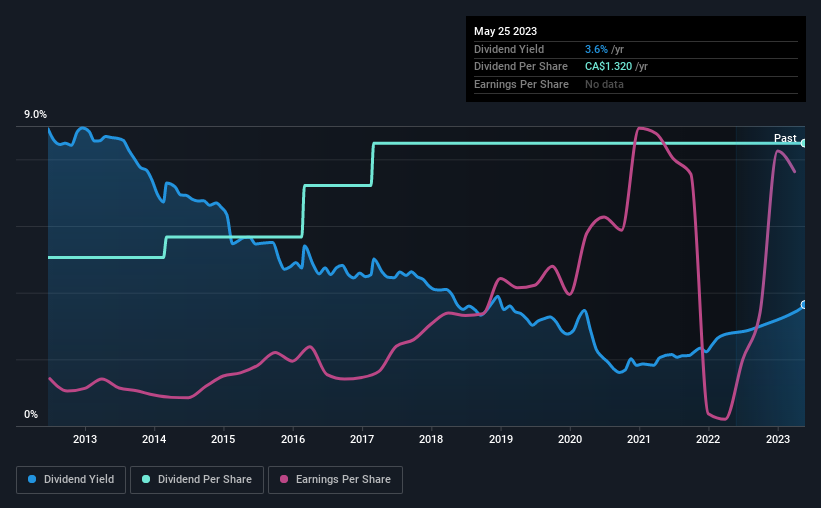
Task: Click the 2018 x-axis label
Action: pyautogui.click(x=431, y=439)
